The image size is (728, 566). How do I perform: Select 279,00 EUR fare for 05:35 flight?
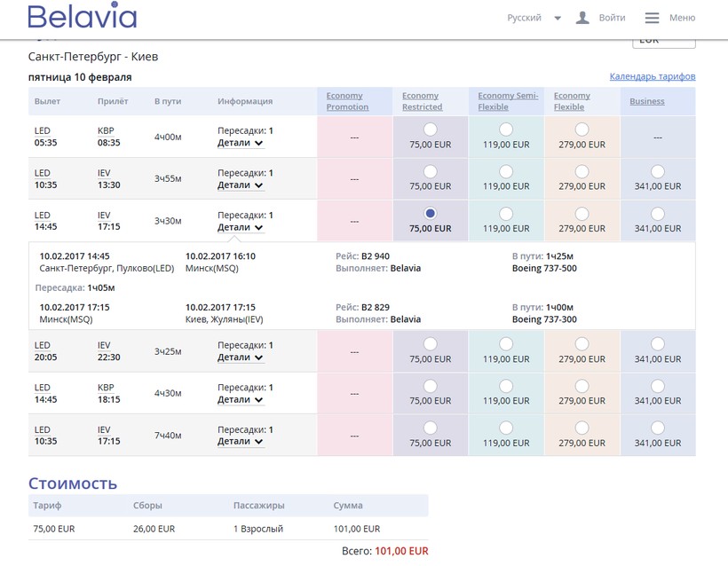pyautogui.click(x=582, y=130)
